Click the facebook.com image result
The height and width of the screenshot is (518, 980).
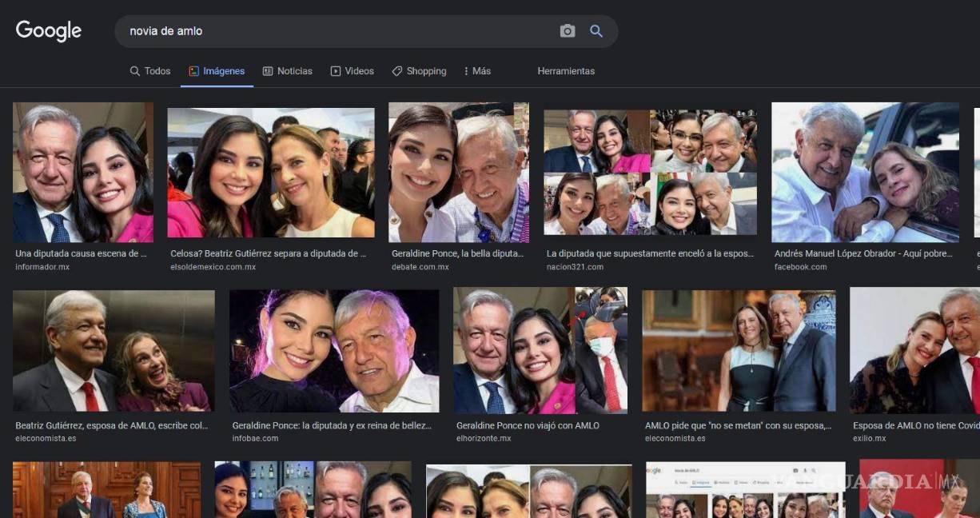click(865, 172)
